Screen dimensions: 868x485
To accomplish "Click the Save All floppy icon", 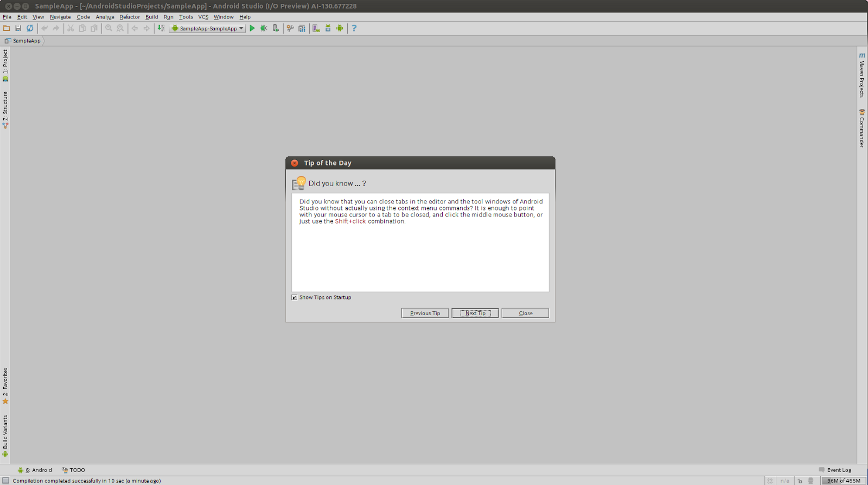I will [18, 28].
